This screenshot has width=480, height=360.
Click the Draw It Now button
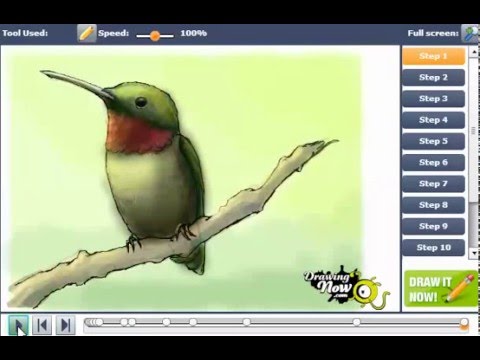(441, 289)
